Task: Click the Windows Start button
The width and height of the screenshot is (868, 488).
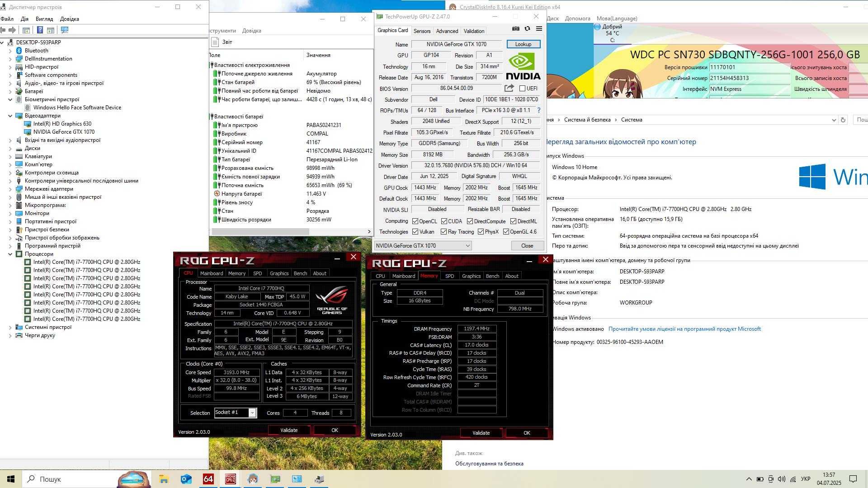Action: [11, 479]
